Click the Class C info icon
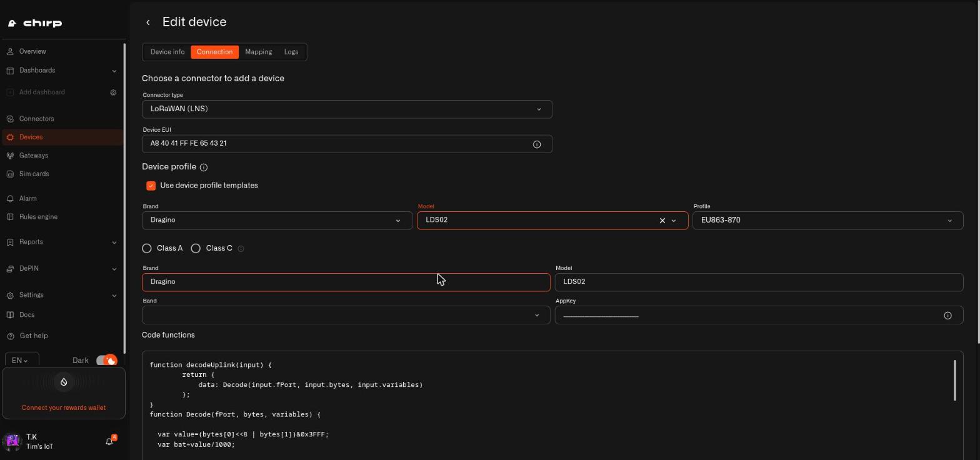980x460 pixels. pos(241,249)
